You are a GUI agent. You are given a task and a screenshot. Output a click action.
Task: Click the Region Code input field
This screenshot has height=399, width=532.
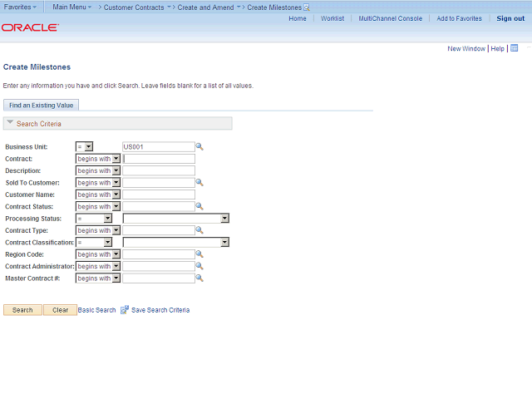click(159, 254)
